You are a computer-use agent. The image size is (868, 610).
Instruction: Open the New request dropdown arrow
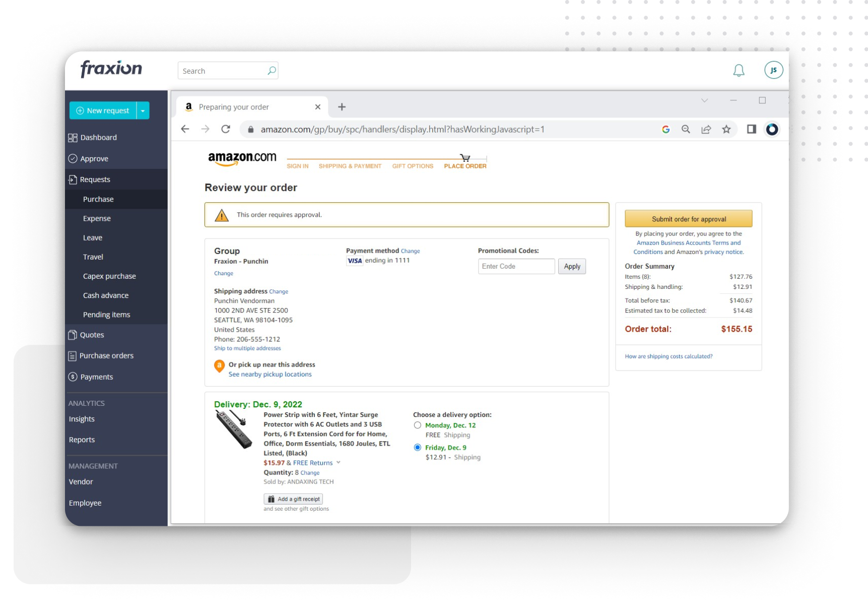143,110
